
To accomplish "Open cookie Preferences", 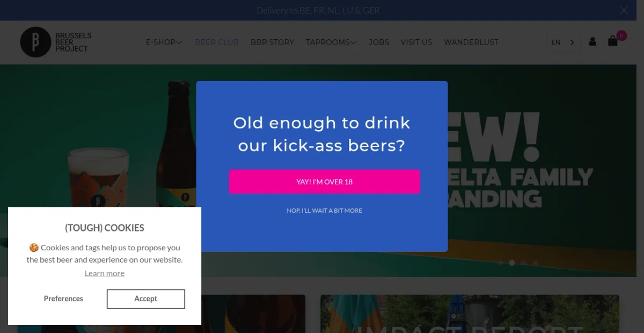I will 63,299.
